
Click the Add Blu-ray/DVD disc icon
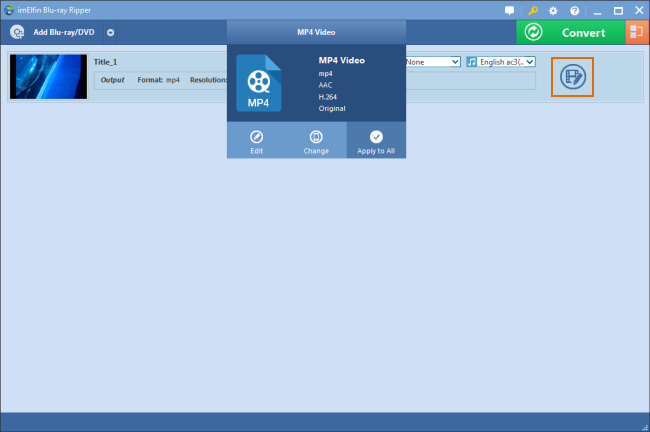17,32
